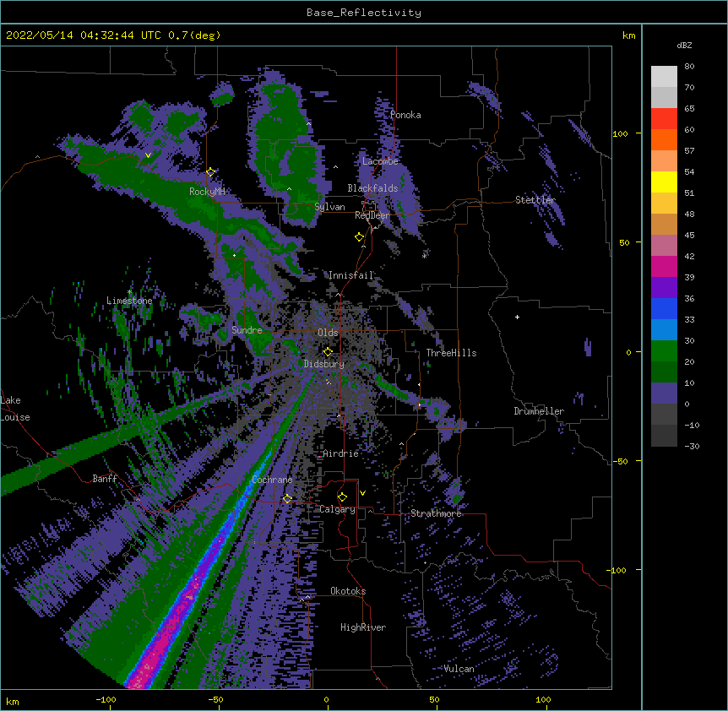Screen dimensions: 728x711
Task: Click the Stettler city label
Action: click(535, 200)
